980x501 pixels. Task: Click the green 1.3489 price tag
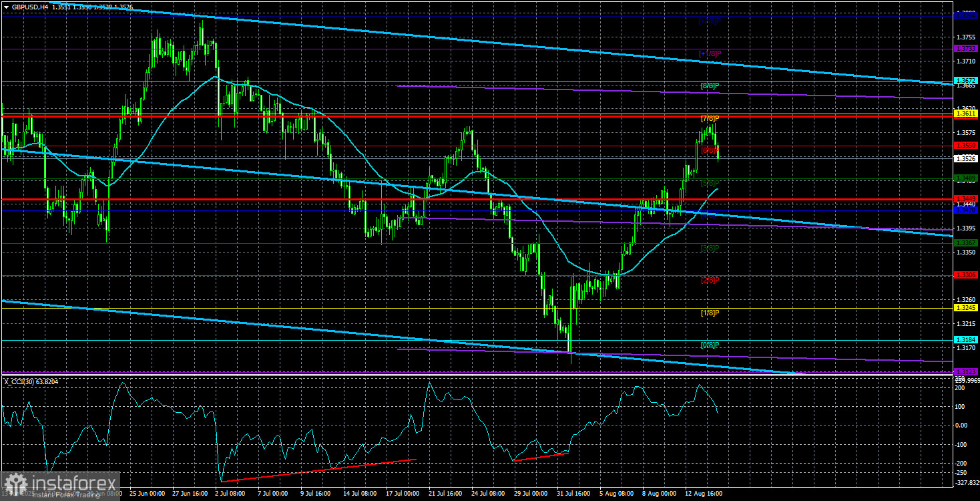(x=966, y=178)
